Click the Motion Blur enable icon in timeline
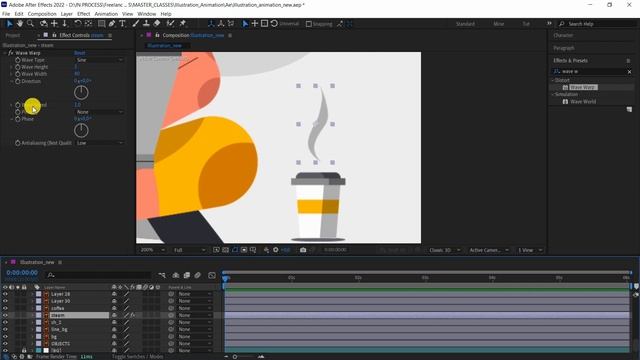Viewport: 640px width, 360px height. (x=198, y=276)
